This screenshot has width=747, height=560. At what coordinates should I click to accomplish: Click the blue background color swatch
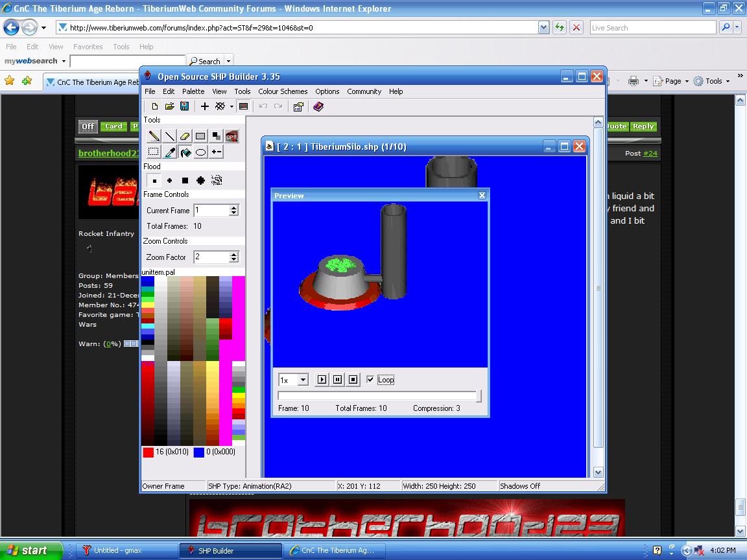(x=198, y=452)
